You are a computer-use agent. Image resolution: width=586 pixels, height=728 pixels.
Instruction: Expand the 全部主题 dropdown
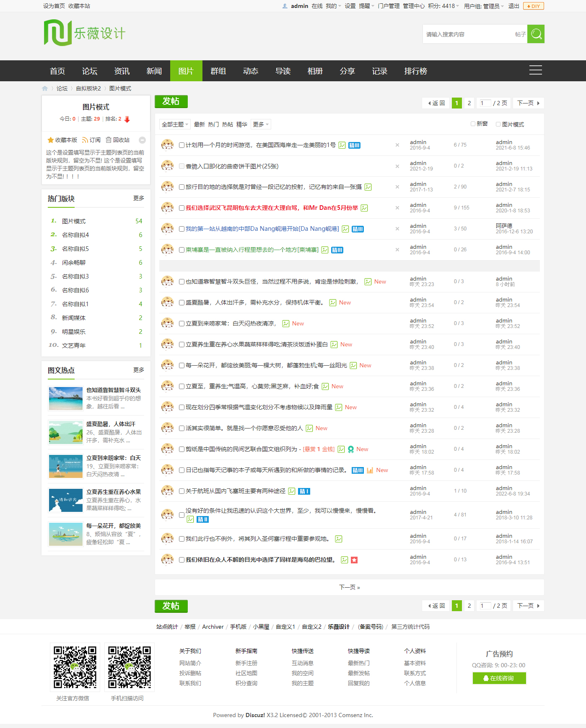point(175,124)
